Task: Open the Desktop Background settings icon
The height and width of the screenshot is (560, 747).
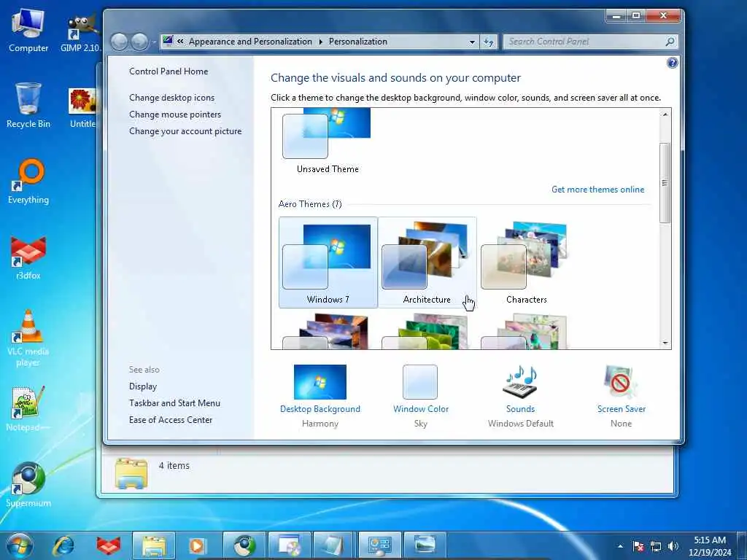Action: click(x=320, y=382)
